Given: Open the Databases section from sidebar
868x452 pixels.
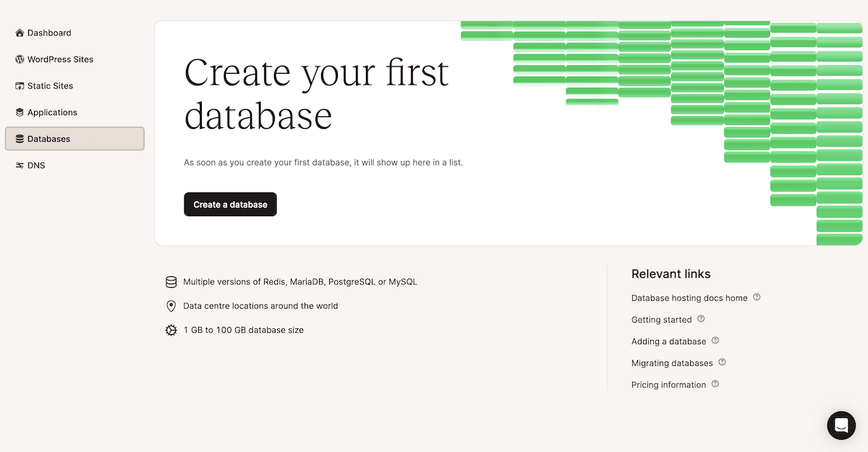Looking at the screenshot, I should (48, 138).
